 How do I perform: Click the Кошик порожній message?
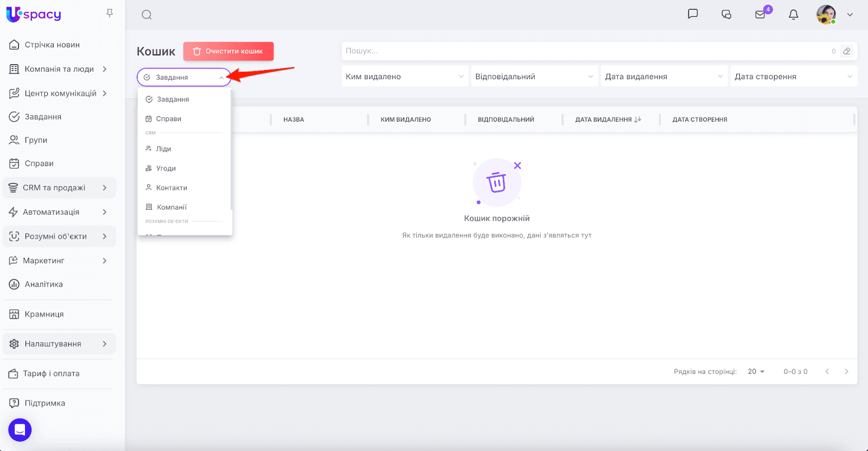coord(497,218)
